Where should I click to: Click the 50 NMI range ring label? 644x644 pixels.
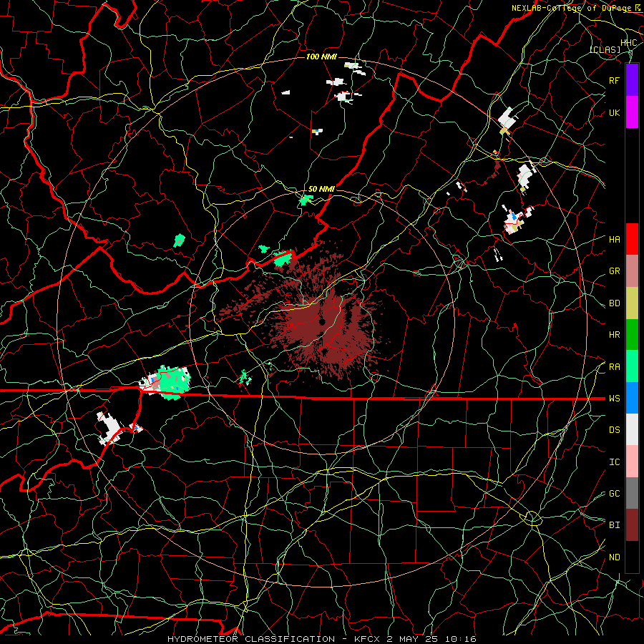coord(321,189)
